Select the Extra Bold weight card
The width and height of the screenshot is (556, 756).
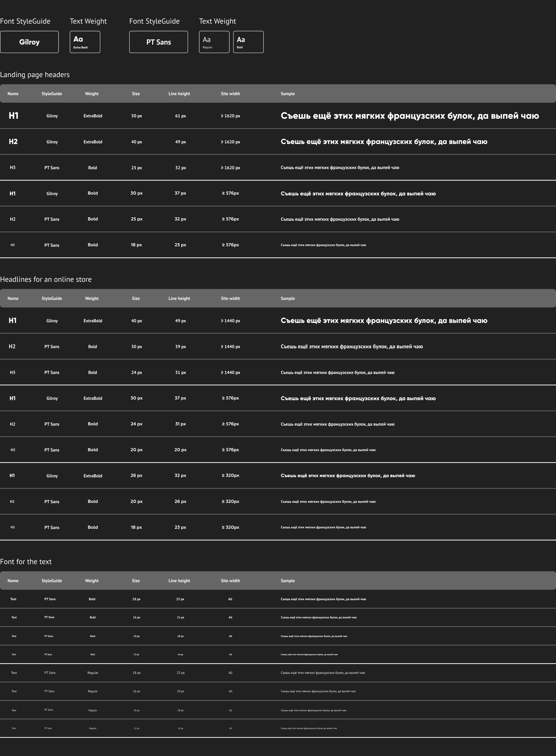85,42
